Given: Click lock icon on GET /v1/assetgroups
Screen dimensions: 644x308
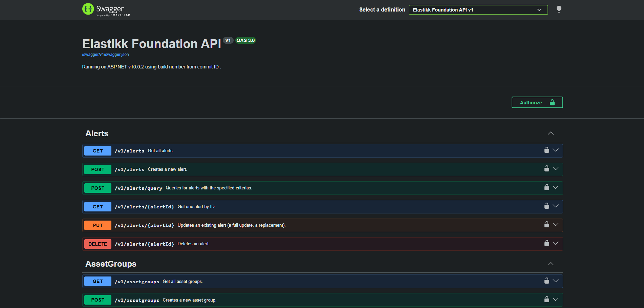Looking at the screenshot, I should 546,281.
